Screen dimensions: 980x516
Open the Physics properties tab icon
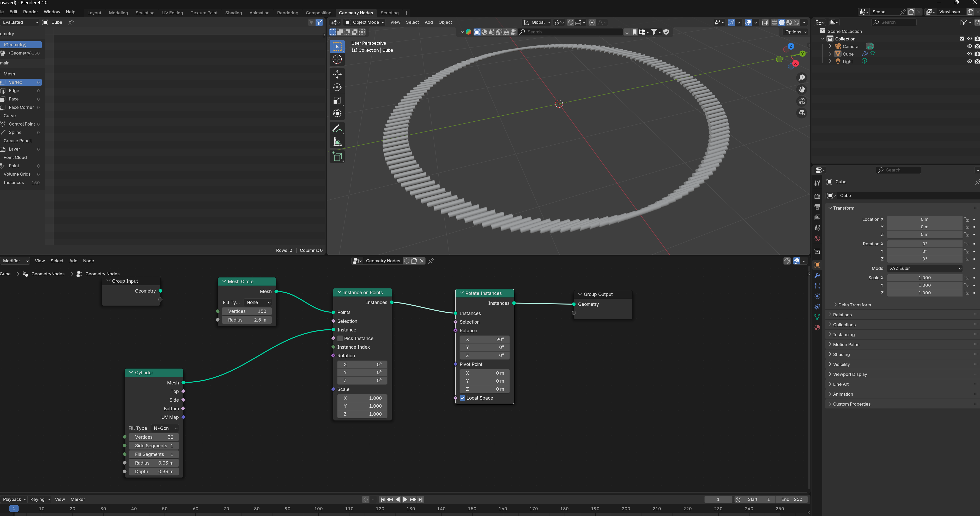tap(817, 296)
